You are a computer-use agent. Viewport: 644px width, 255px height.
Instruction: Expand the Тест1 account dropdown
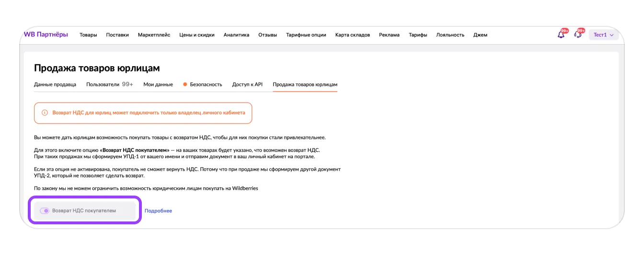point(603,35)
